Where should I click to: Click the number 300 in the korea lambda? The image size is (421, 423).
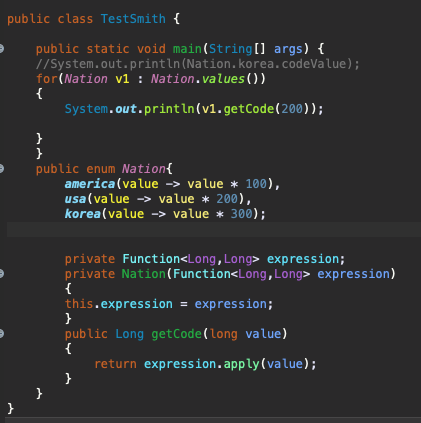[242, 214]
